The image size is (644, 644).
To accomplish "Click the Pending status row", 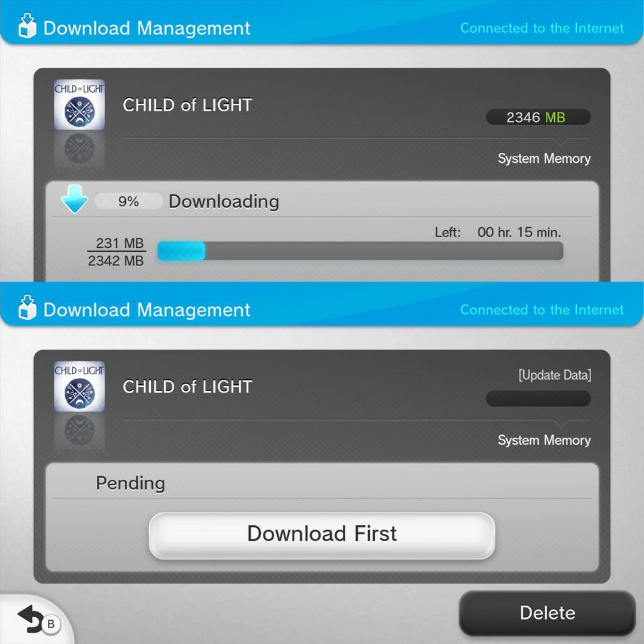I will point(322,484).
